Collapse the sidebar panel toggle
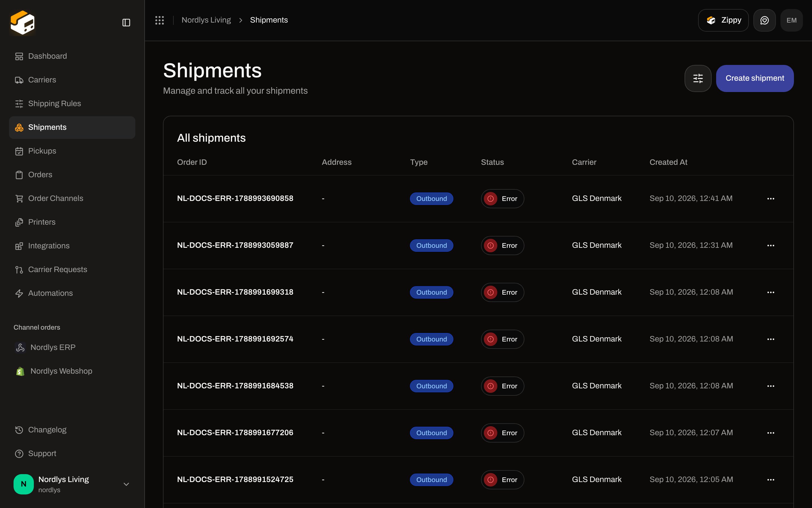Image resolution: width=812 pixels, height=508 pixels. click(126, 23)
